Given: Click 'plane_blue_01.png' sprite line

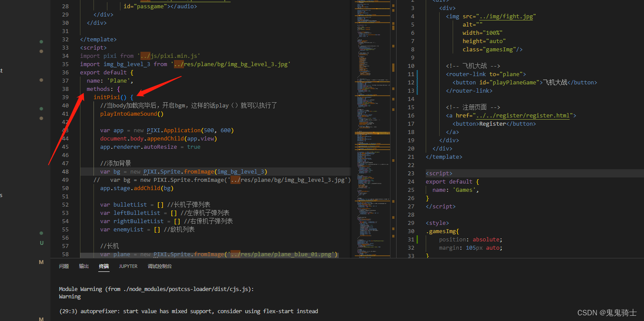Looking at the screenshot, I should pos(219,254).
